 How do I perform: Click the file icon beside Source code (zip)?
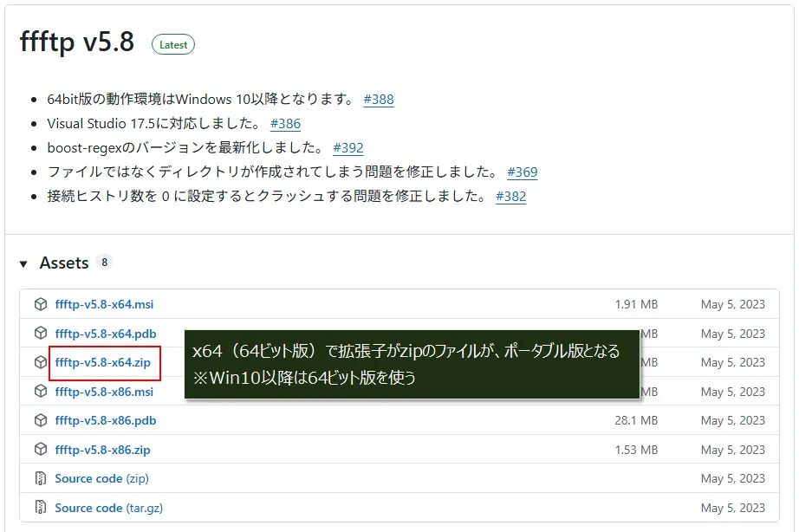[x=40, y=478]
